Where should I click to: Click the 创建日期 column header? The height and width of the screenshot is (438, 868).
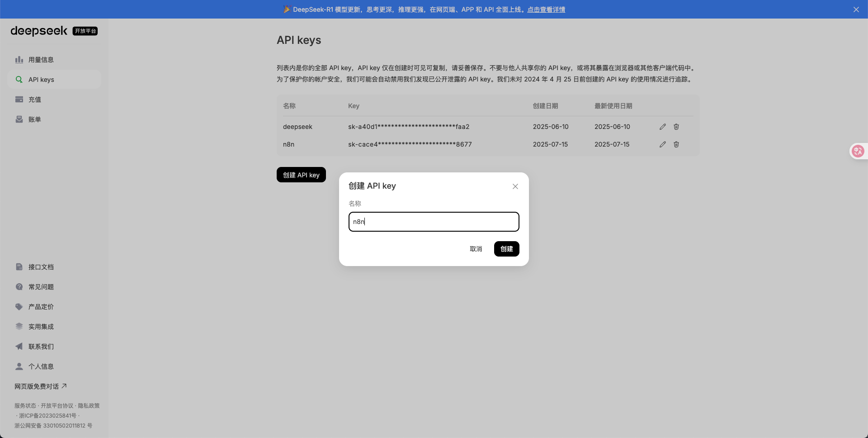[x=545, y=106]
